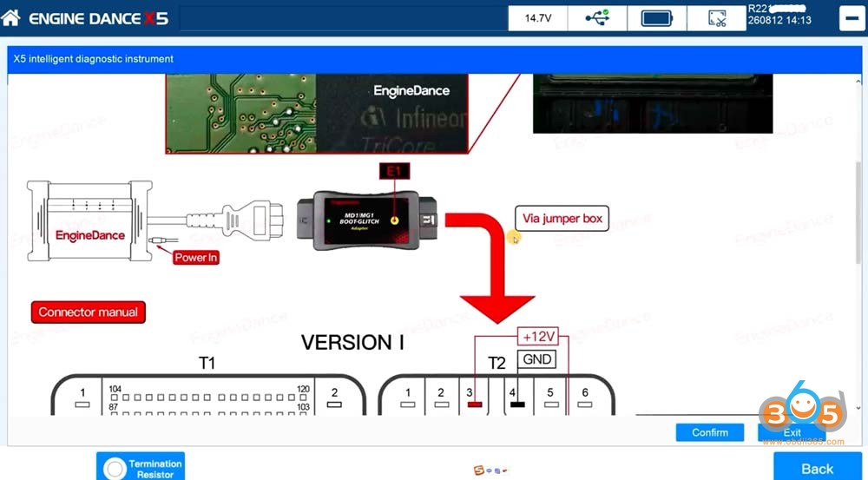Click the X5 intelligent diagnostic instrument title

[94, 59]
